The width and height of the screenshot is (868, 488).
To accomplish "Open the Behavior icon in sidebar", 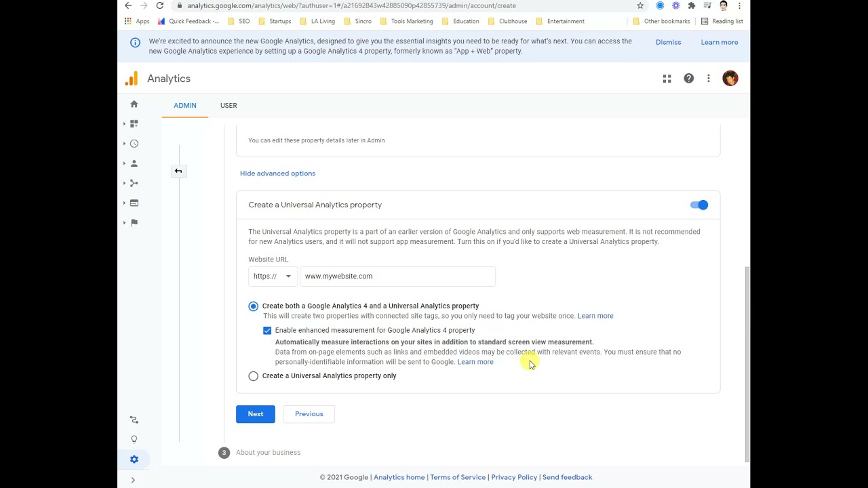I will [x=134, y=203].
